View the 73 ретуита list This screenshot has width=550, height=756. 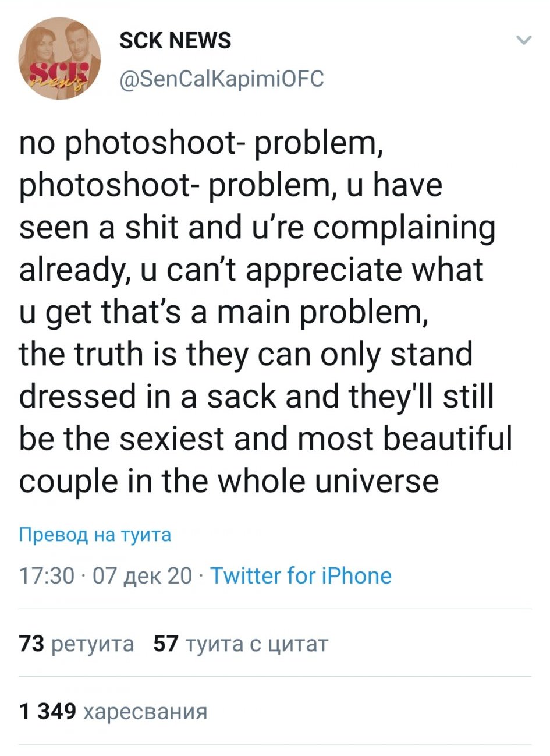77,644
